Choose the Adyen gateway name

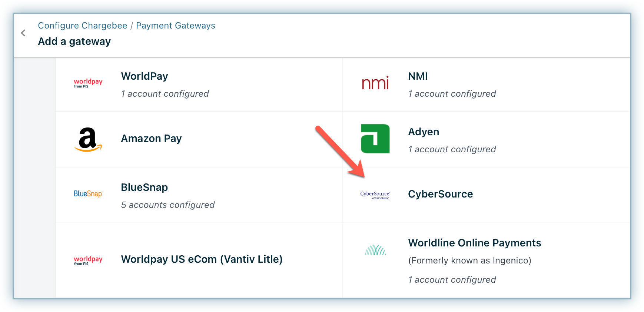pyautogui.click(x=424, y=132)
